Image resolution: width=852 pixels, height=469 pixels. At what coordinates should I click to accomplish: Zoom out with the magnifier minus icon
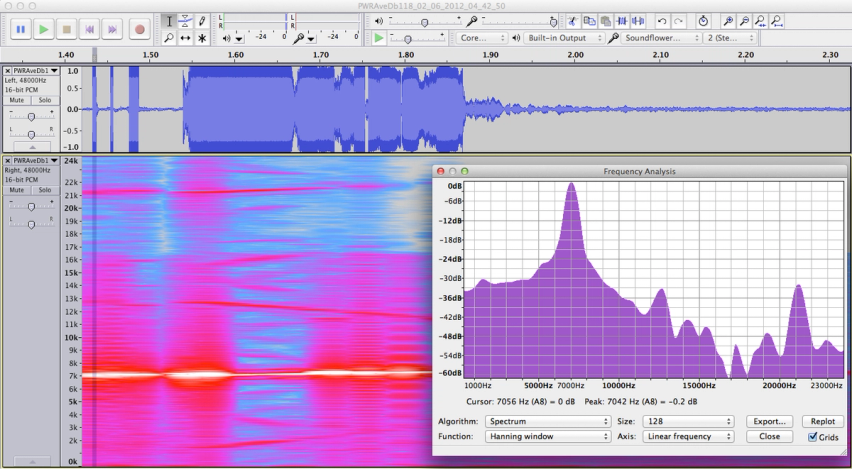tap(744, 21)
